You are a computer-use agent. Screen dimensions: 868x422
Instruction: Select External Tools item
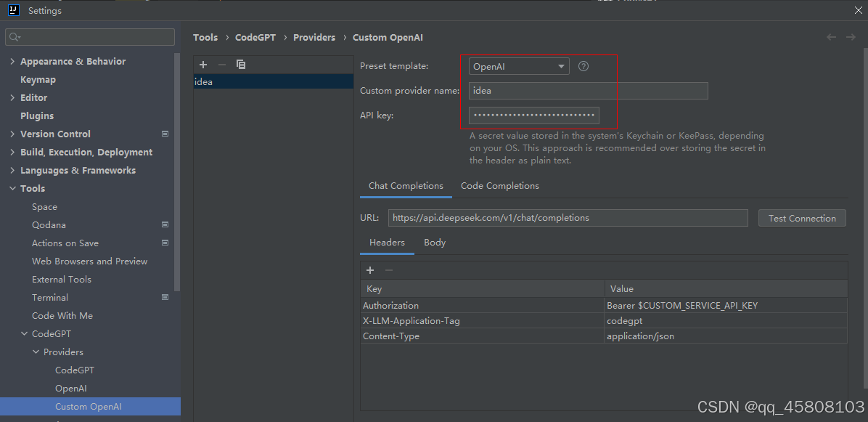(x=62, y=280)
